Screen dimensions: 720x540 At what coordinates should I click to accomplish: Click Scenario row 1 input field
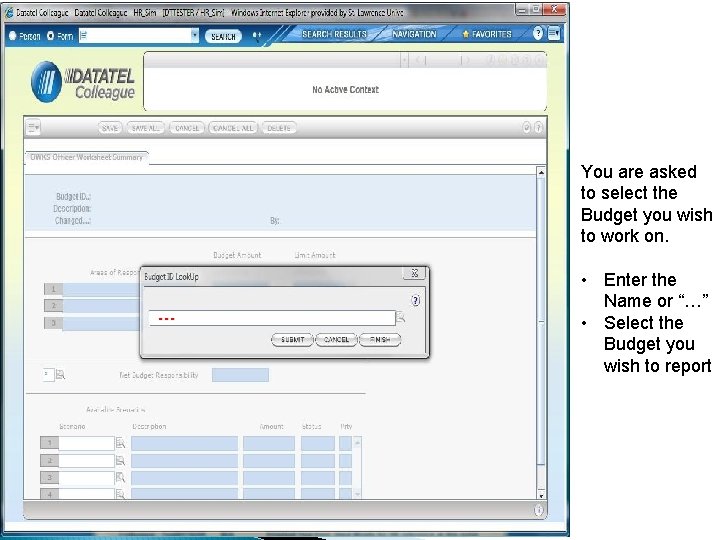[x=86, y=443]
